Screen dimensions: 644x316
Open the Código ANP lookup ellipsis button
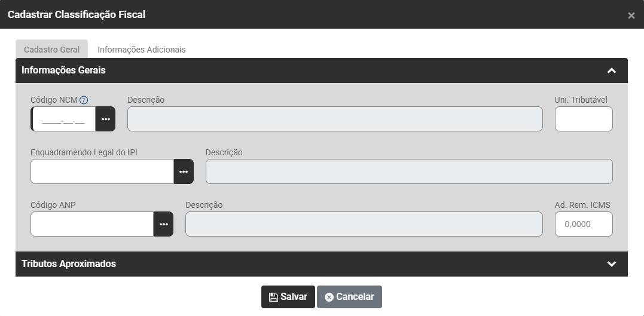pyautogui.click(x=163, y=224)
